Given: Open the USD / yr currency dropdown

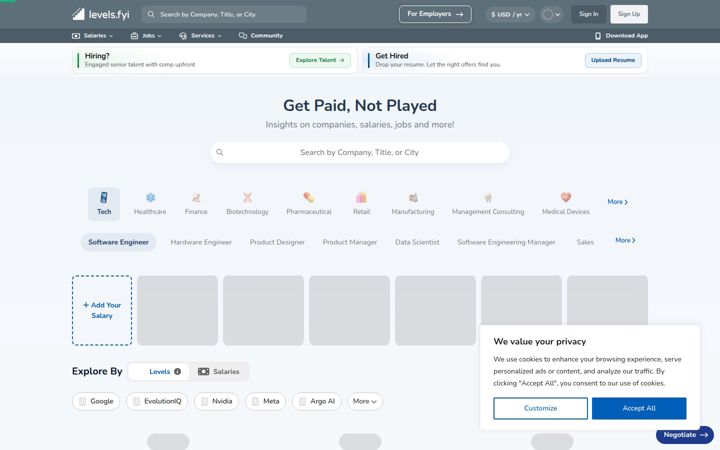Looking at the screenshot, I should coord(510,15).
